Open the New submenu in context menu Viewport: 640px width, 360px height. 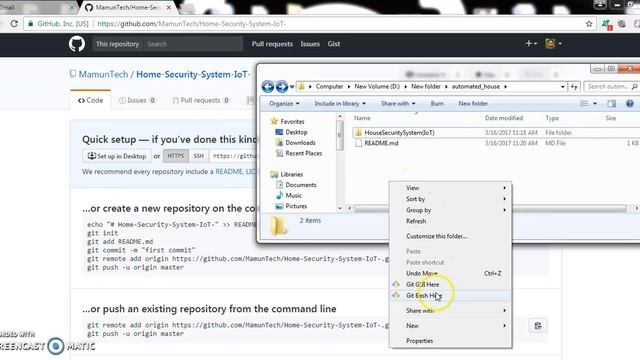pyautogui.click(x=450, y=326)
